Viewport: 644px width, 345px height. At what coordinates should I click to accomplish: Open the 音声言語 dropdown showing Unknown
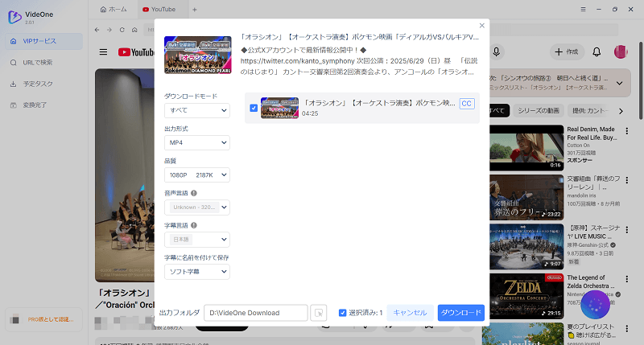click(197, 207)
